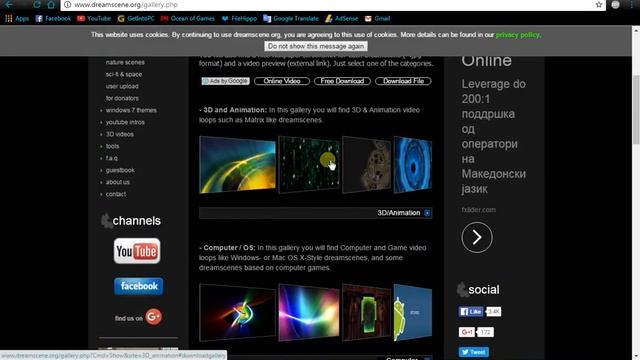Open f.a.q. menu item
The height and width of the screenshot is (360, 640).
pyautogui.click(x=112, y=158)
